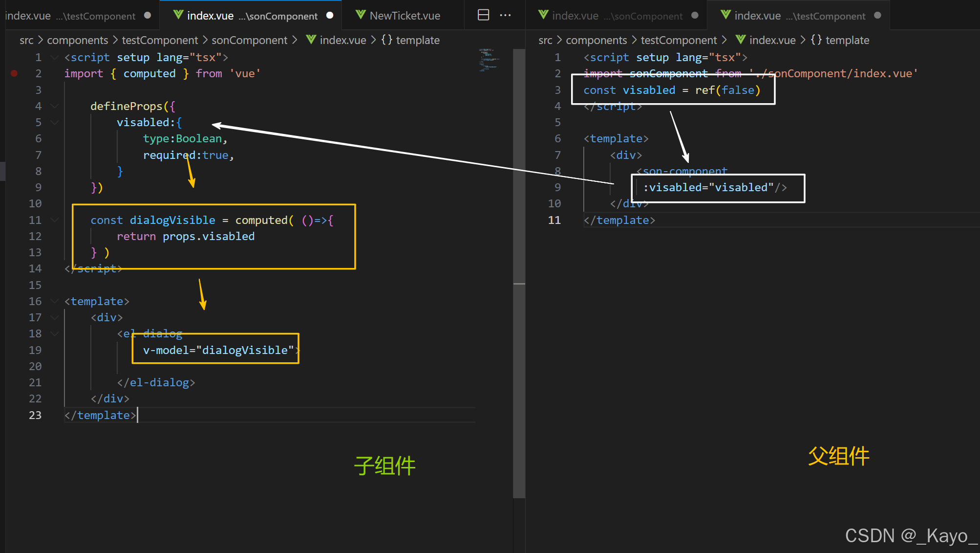Click the minimap code preview
The width and height of the screenshot is (980, 553).
(x=489, y=60)
